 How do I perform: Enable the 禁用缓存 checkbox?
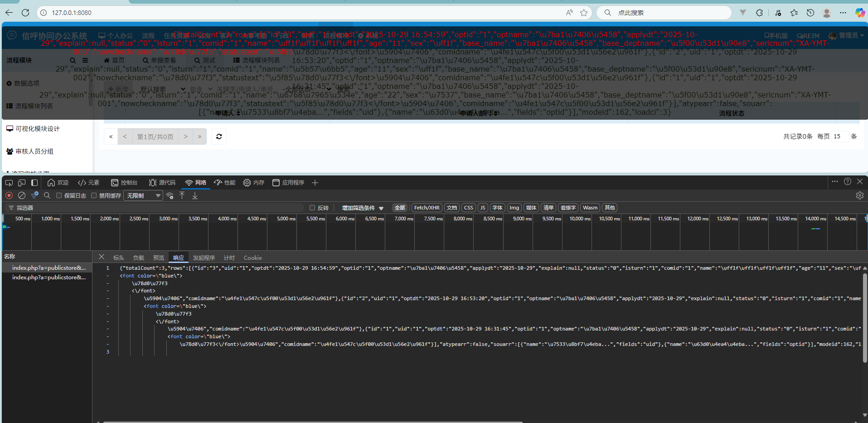pyautogui.click(x=94, y=195)
